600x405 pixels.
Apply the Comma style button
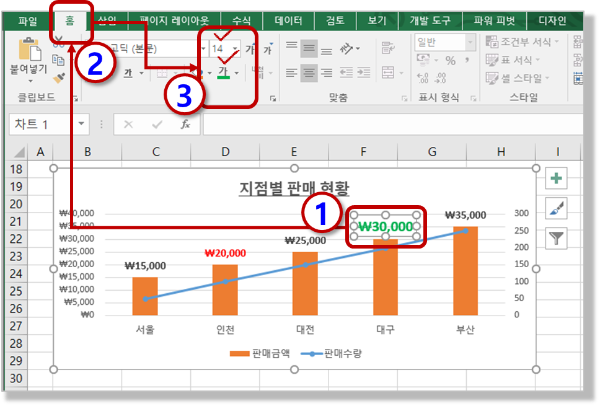pos(467,60)
